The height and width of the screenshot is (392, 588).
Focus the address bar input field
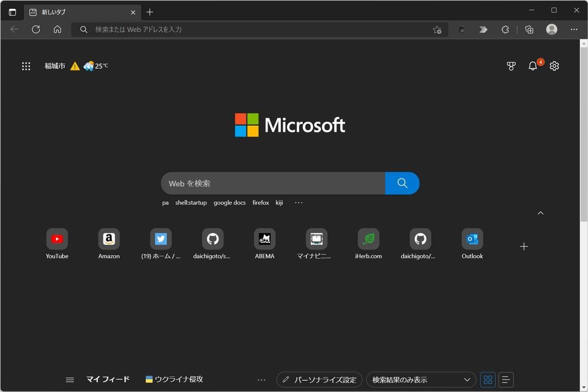(259, 29)
